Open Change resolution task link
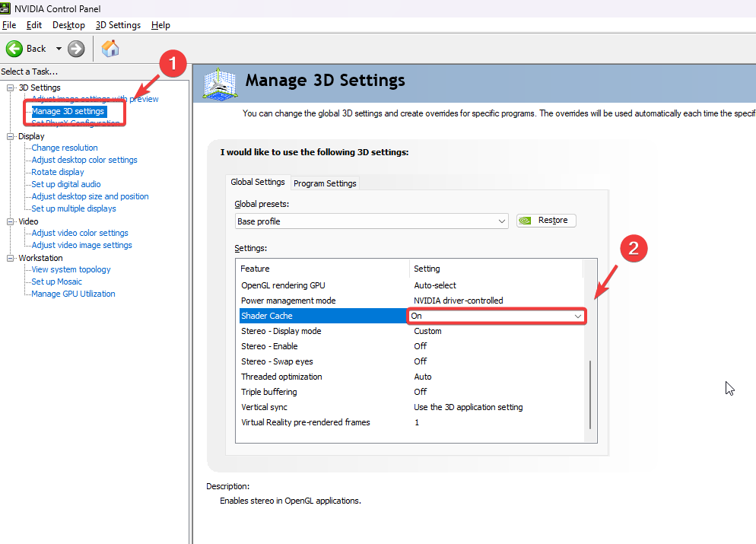Image resolution: width=756 pixels, height=544 pixels. 65,148
